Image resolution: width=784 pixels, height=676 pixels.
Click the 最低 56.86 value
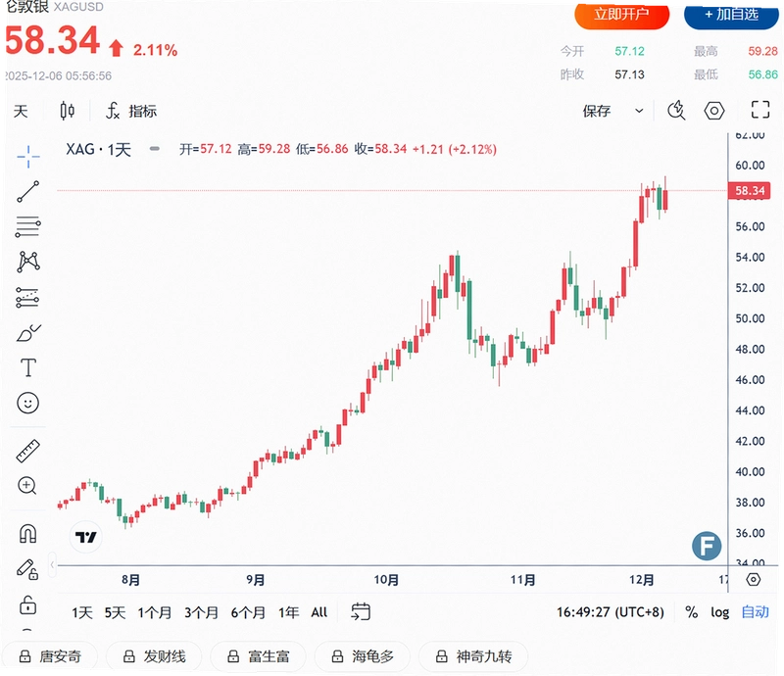pyautogui.click(x=763, y=74)
